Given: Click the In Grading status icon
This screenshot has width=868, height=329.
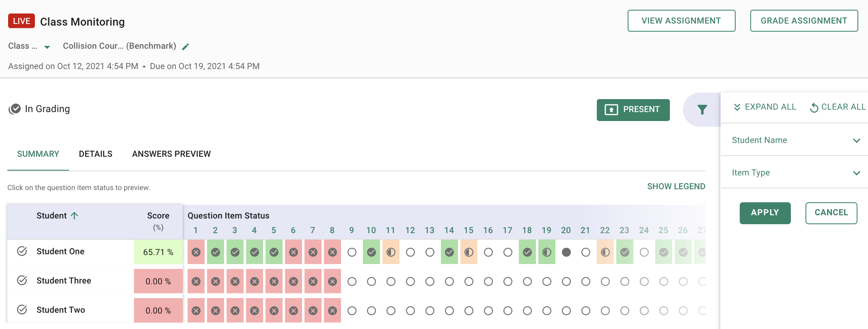Looking at the screenshot, I should pyautogui.click(x=15, y=109).
